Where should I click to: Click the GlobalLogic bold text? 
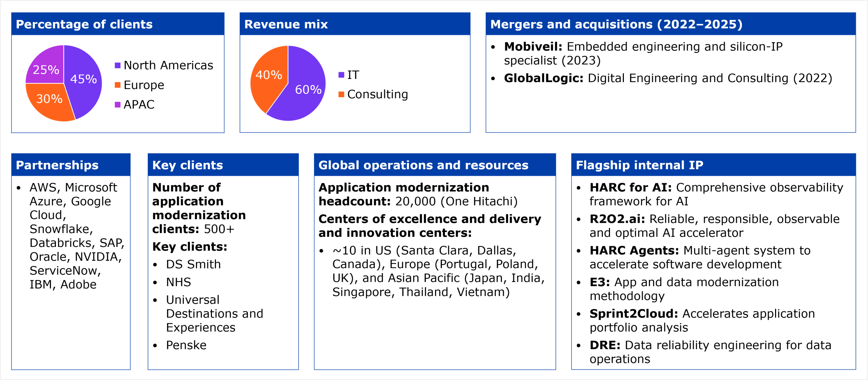[543, 78]
